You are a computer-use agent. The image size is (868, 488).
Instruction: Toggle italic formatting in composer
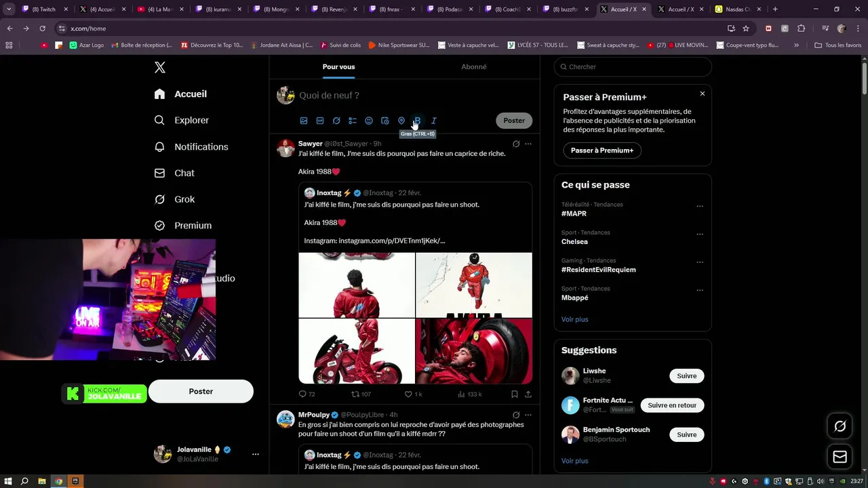tap(434, 121)
